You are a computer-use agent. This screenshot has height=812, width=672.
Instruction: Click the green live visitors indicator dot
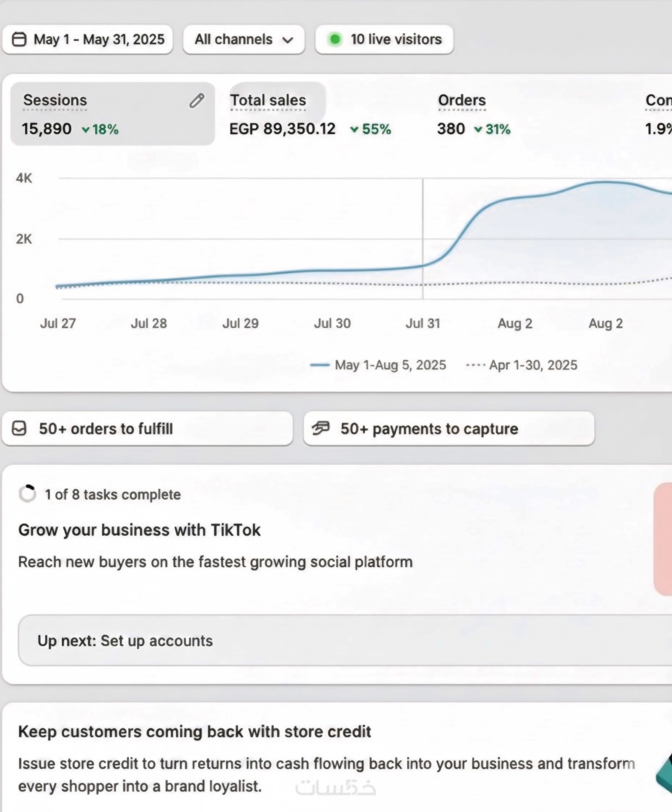click(x=335, y=39)
